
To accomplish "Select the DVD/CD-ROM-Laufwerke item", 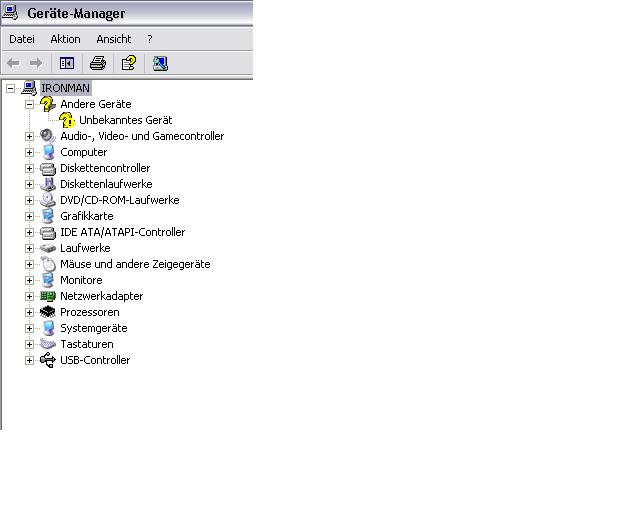I will coord(119,200).
